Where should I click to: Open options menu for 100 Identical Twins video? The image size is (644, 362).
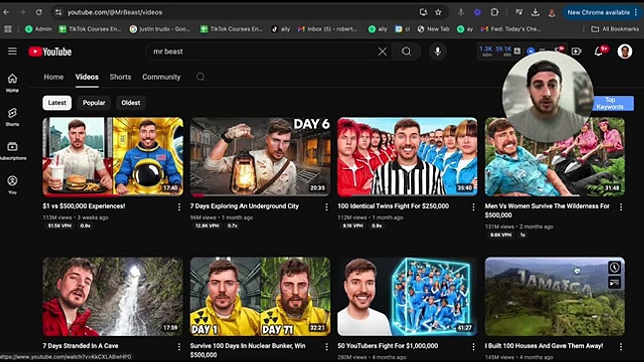pyautogui.click(x=473, y=207)
